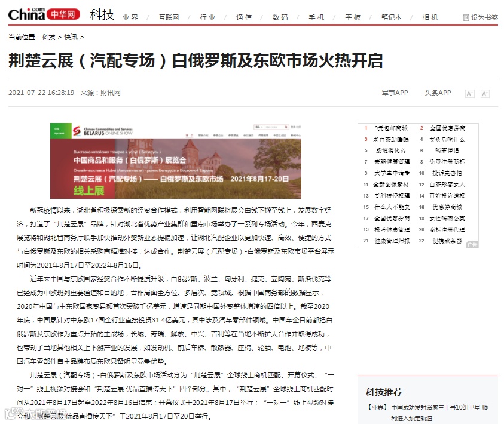The image size is (504, 424).
Task: Increase font size with the A+ icon
Action: coord(485,94)
